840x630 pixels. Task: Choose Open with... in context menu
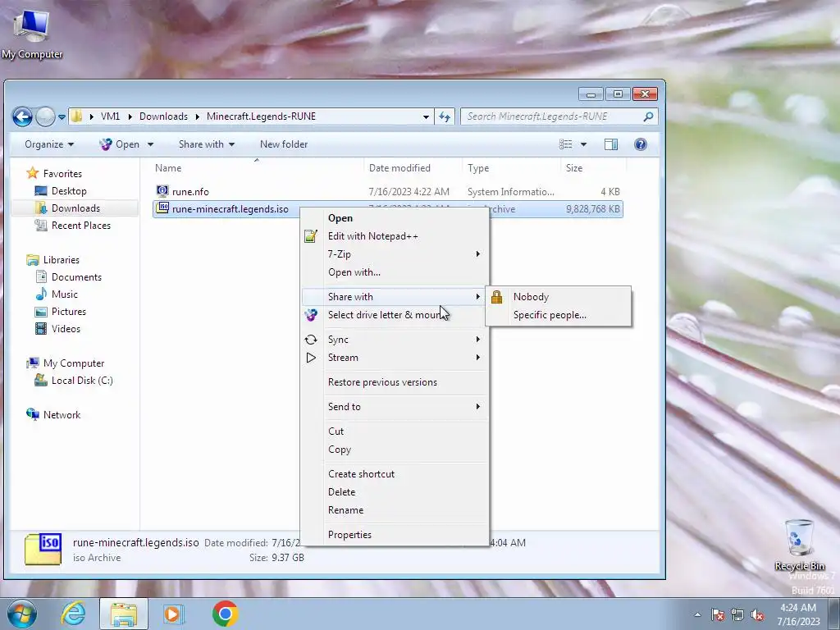[x=395, y=272]
